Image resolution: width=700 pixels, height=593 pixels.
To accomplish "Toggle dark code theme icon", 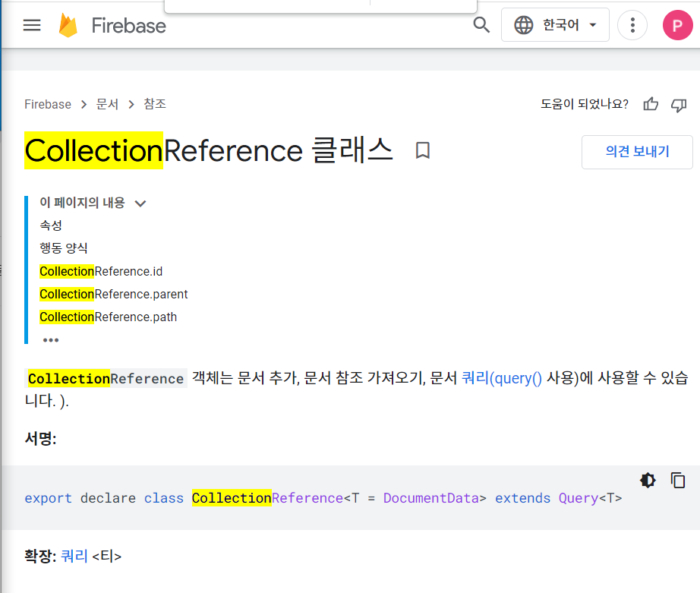I will [648, 481].
